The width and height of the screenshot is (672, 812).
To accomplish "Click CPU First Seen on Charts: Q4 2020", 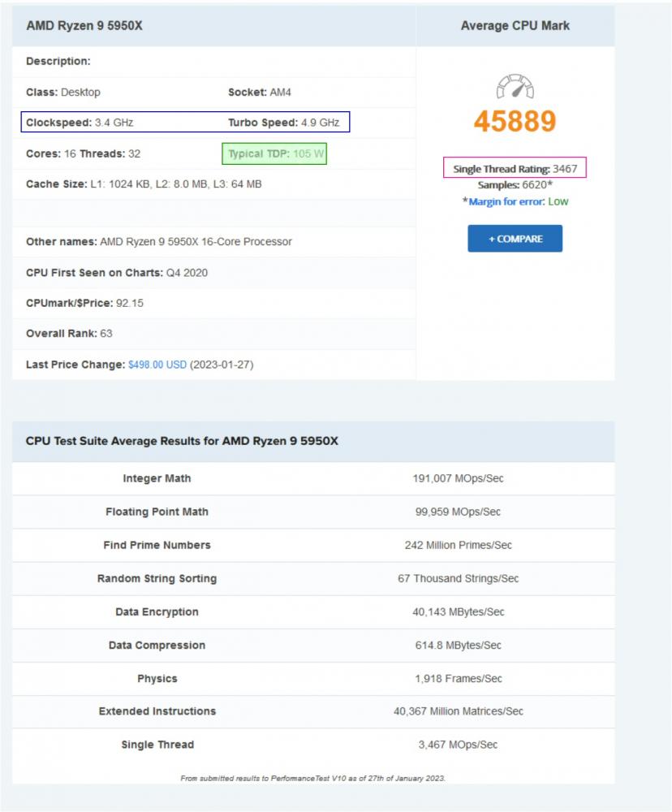I will coord(117,273).
